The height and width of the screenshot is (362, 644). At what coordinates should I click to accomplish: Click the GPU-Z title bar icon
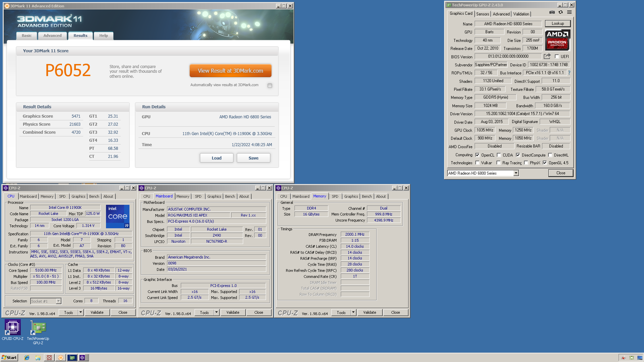(x=448, y=5)
